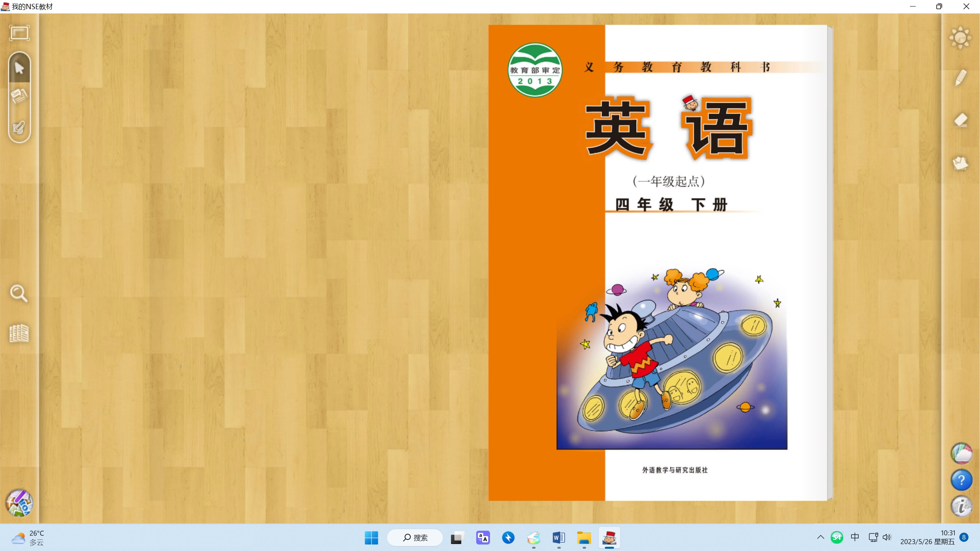Screen dimensions: 980x551
Task: Select the eraser tool
Action: pos(961,120)
